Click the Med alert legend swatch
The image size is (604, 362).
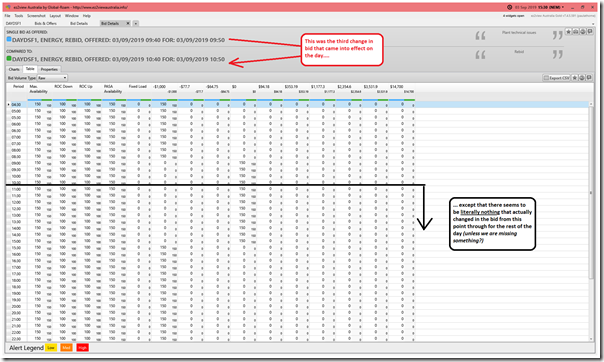(66, 348)
